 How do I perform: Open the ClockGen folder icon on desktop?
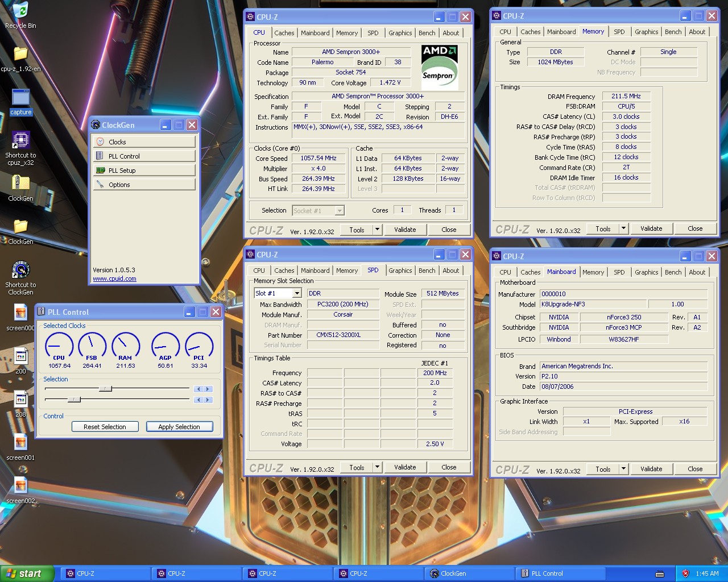tap(20, 226)
